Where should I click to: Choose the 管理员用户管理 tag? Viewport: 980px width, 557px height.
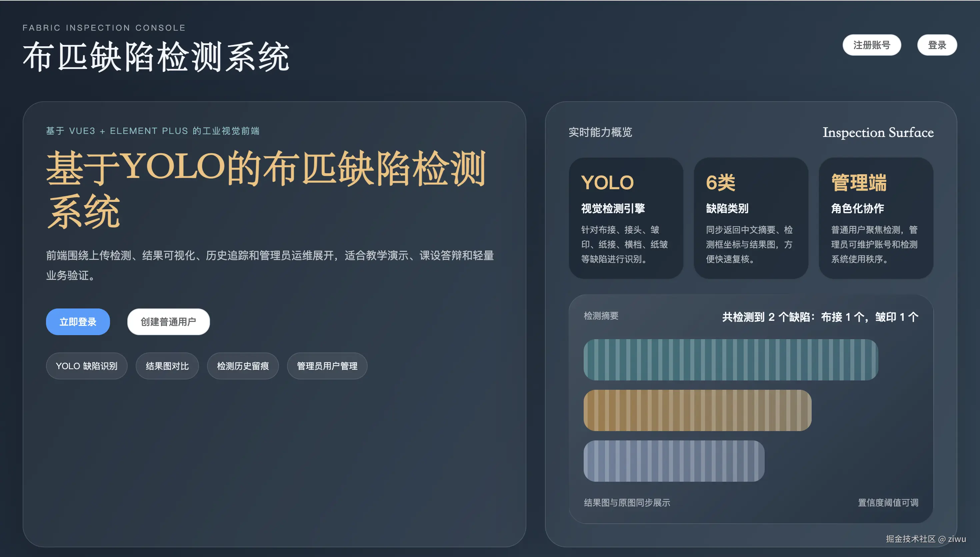[327, 366]
